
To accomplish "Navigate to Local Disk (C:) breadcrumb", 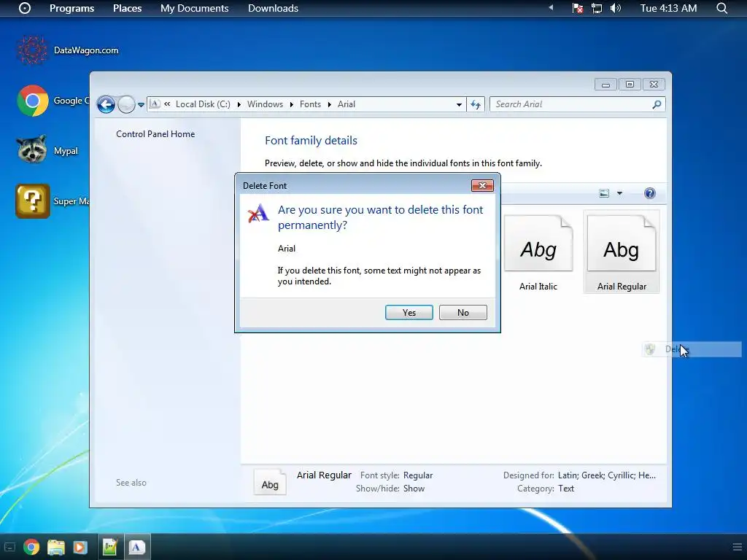I will coord(203,104).
